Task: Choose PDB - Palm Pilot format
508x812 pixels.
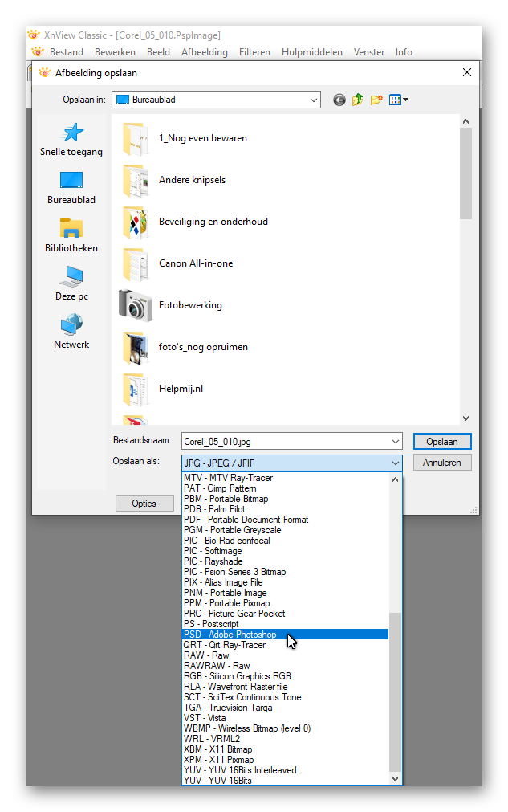Action: 286,509
